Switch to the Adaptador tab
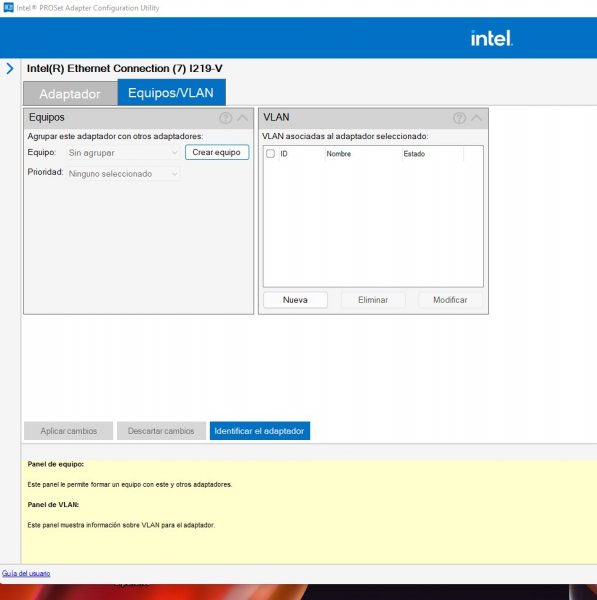The width and height of the screenshot is (597, 600). (x=70, y=94)
